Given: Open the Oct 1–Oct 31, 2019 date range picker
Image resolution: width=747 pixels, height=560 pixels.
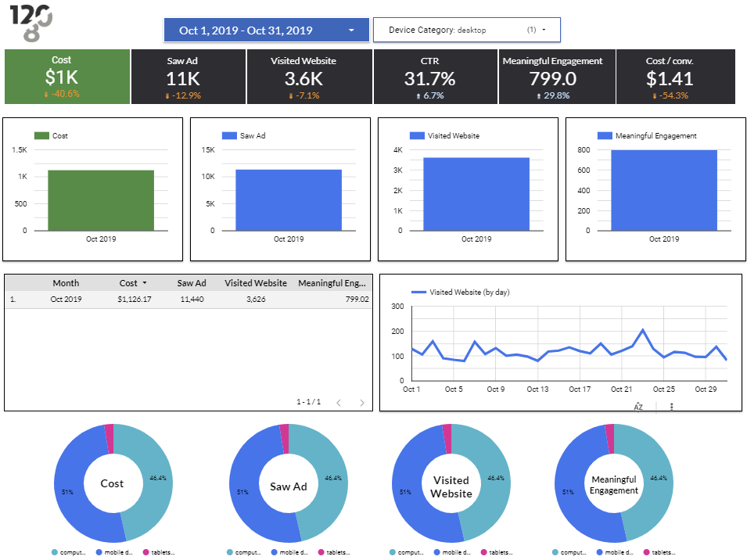Looking at the screenshot, I should (x=266, y=30).
